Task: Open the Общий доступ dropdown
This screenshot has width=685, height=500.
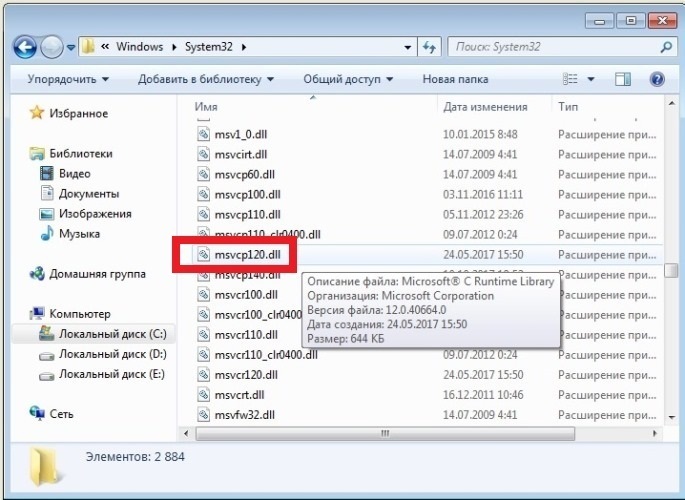Action: [348, 79]
